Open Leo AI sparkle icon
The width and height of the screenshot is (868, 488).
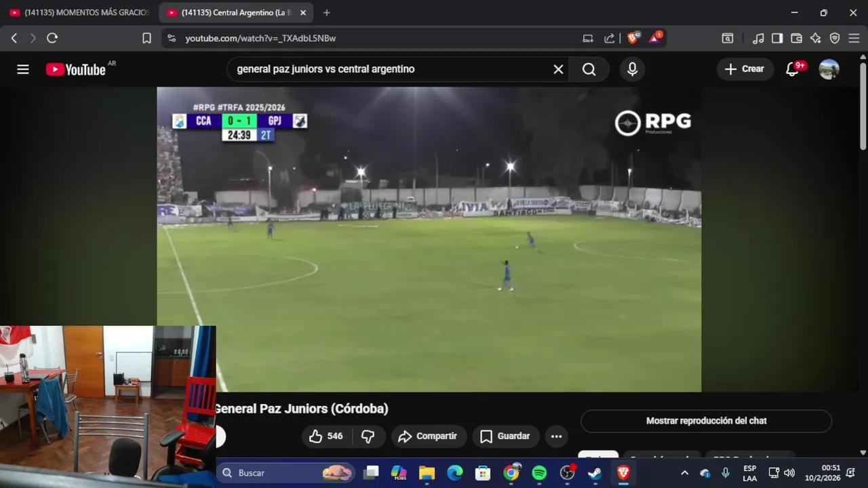tap(816, 38)
